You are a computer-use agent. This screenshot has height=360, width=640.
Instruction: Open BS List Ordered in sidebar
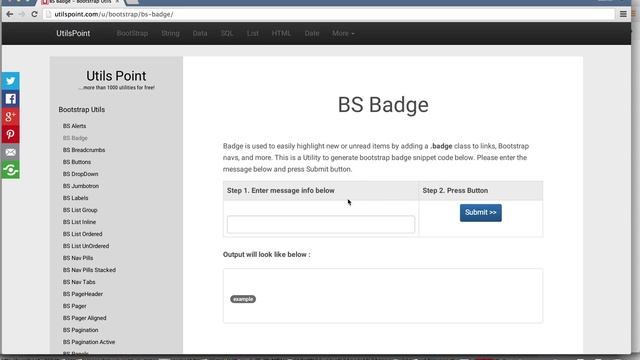(82, 234)
